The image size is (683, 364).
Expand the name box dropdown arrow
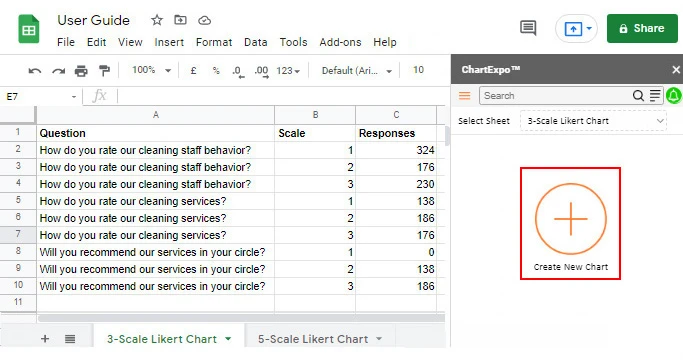click(x=74, y=97)
